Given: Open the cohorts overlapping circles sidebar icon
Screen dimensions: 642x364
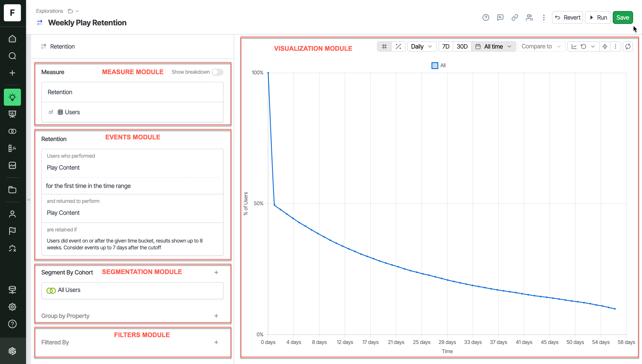Looking at the screenshot, I should (x=12, y=131).
